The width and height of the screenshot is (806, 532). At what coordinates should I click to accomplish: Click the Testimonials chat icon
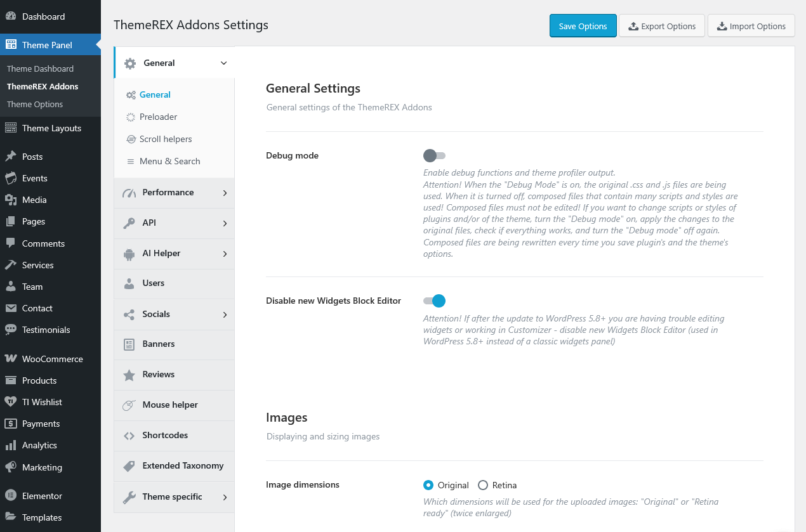click(x=11, y=330)
